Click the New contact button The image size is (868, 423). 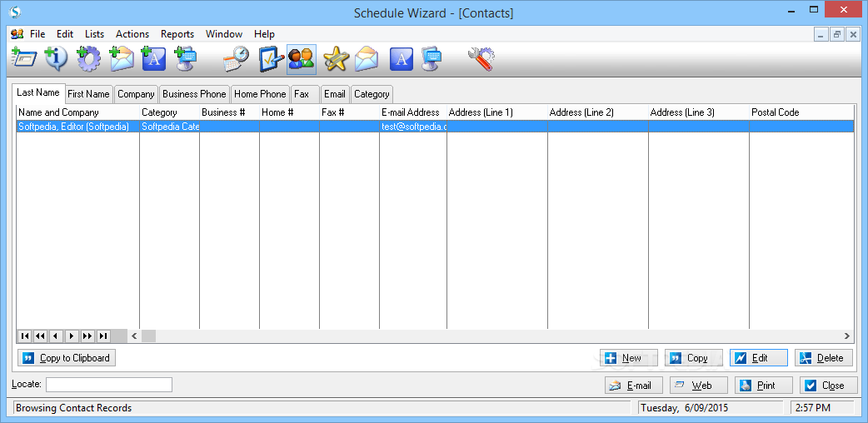(629, 358)
